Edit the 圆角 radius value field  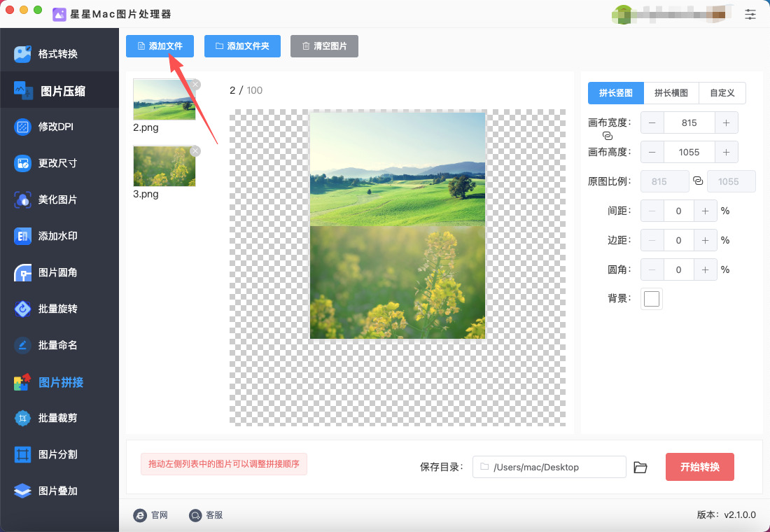[x=679, y=269]
